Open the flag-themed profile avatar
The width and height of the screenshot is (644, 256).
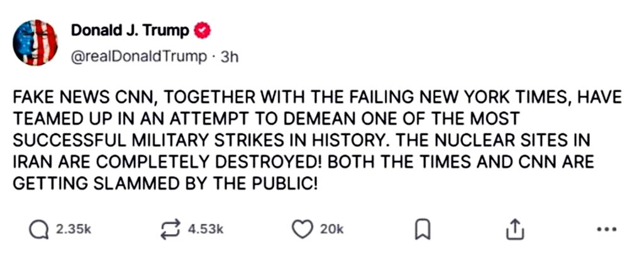[x=35, y=42]
